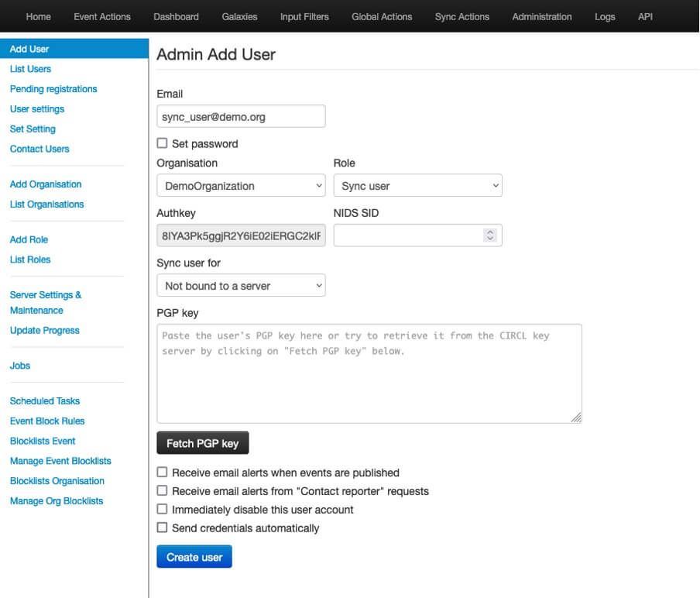This screenshot has width=700, height=598.
Task: Click the NIDS SID stepper arrows
Action: [489, 235]
